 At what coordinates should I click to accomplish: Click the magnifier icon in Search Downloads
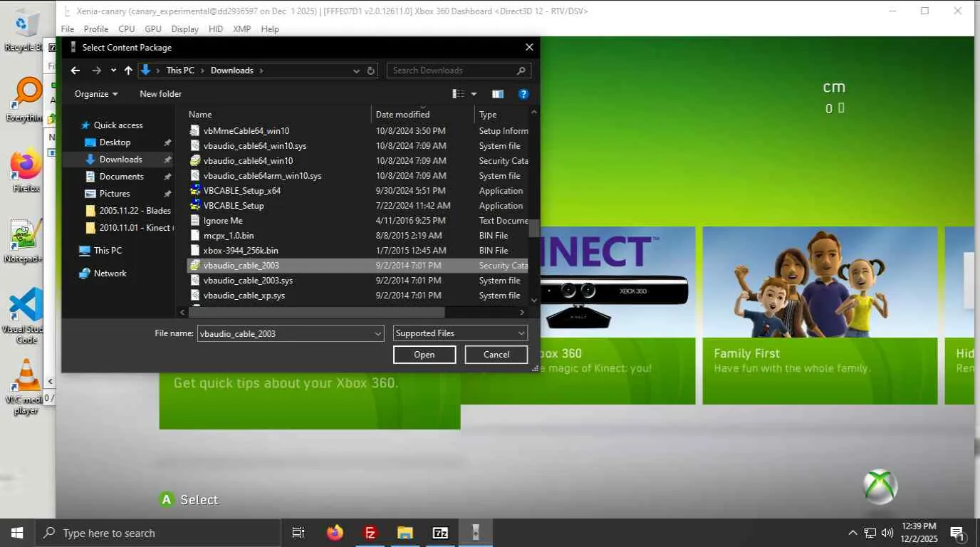click(521, 71)
